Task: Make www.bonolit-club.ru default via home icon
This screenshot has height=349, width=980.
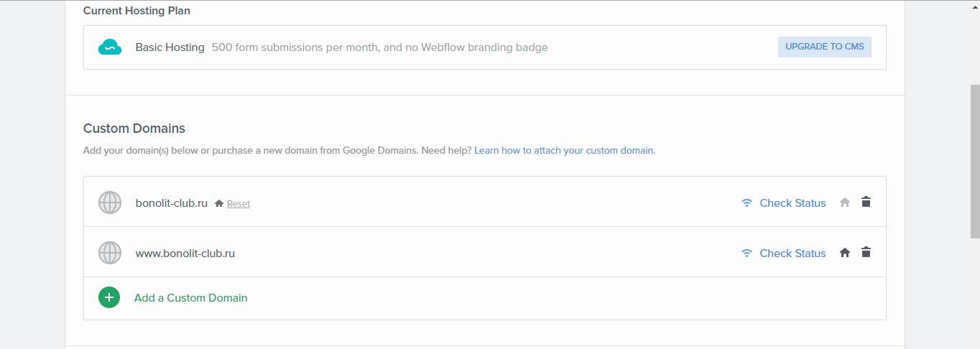Action: (845, 253)
